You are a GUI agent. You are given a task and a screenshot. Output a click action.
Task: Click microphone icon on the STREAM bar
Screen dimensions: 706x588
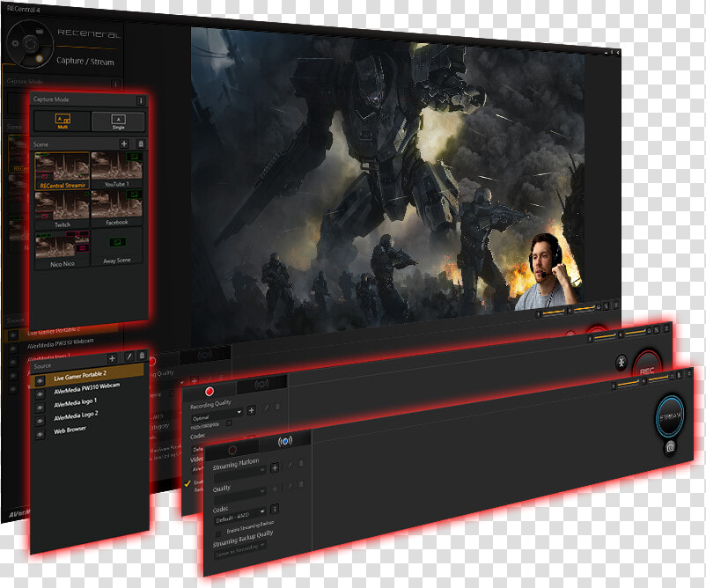point(614,386)
